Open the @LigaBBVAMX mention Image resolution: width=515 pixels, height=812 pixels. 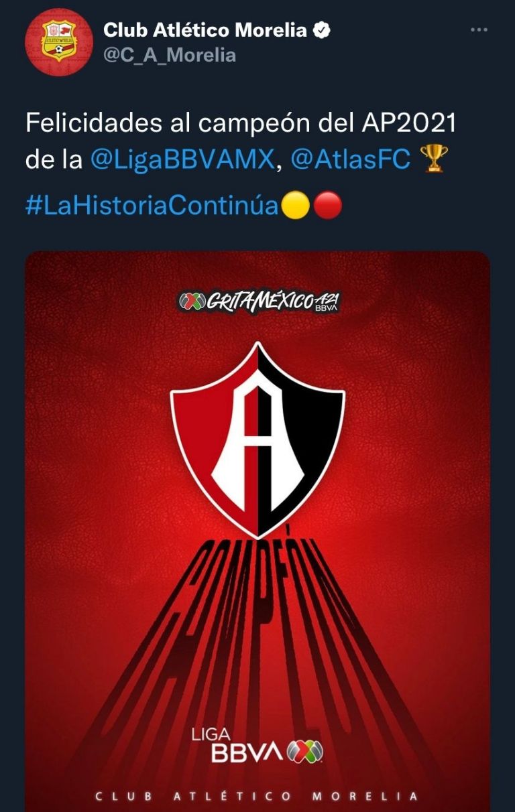(182, 160)
